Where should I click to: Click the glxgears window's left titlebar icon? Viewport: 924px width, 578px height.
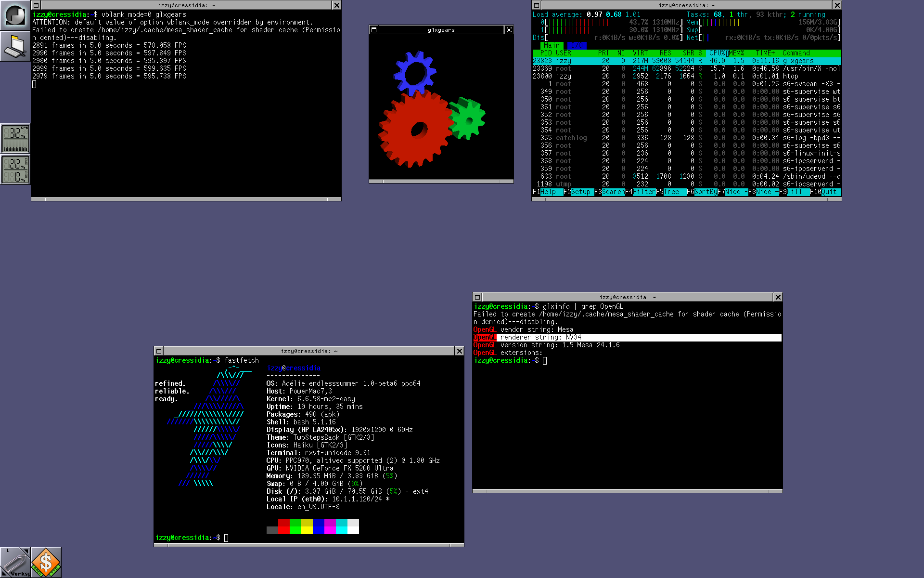click(374, 30)
